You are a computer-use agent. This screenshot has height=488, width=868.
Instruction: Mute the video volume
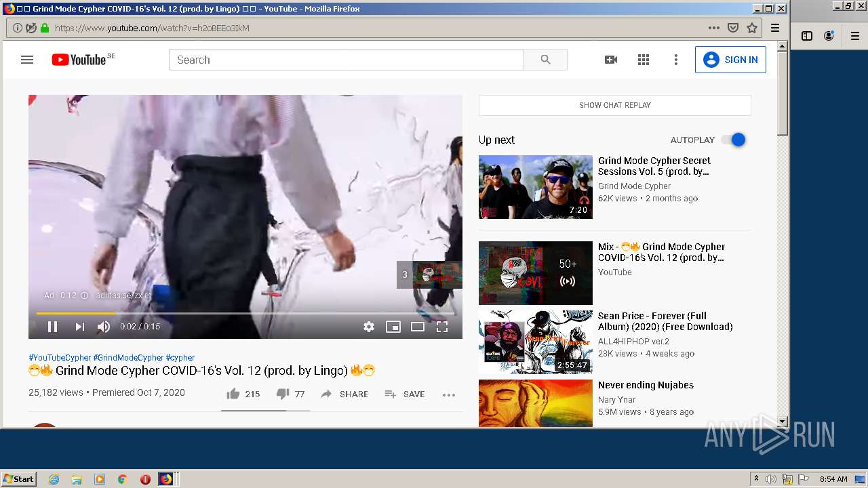(104, 327)
